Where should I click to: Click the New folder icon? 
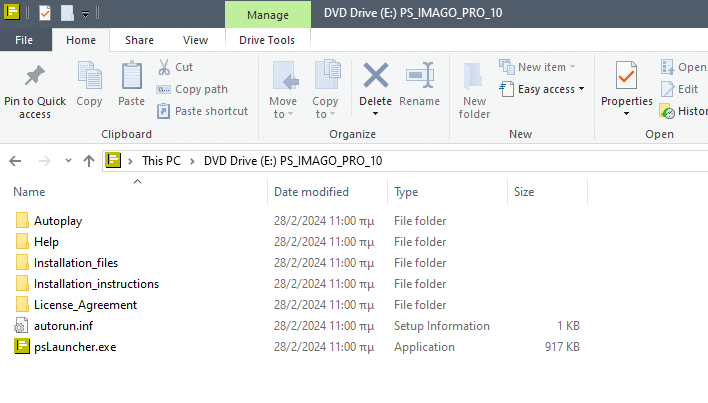click(473, 75)
